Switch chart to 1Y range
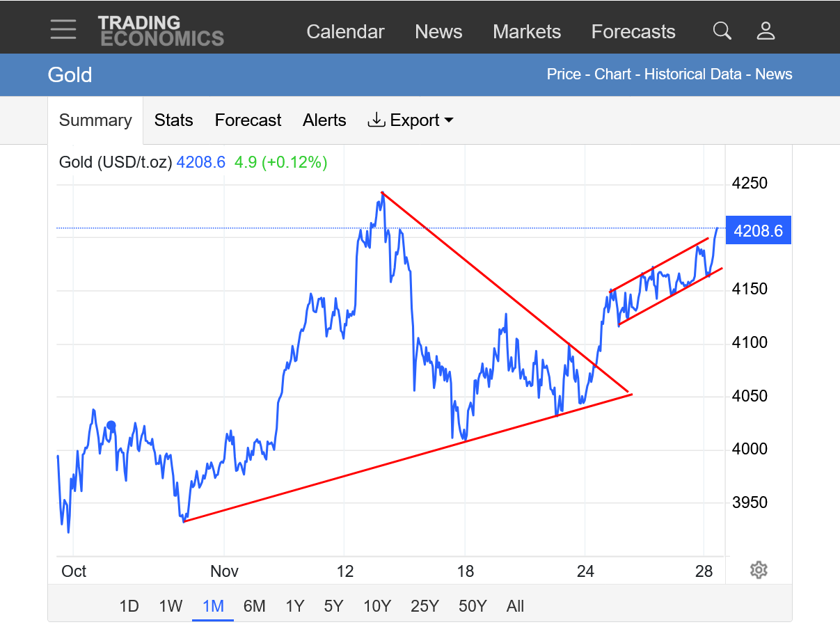This screenshot has height=627, width=840. pos(295,606)
